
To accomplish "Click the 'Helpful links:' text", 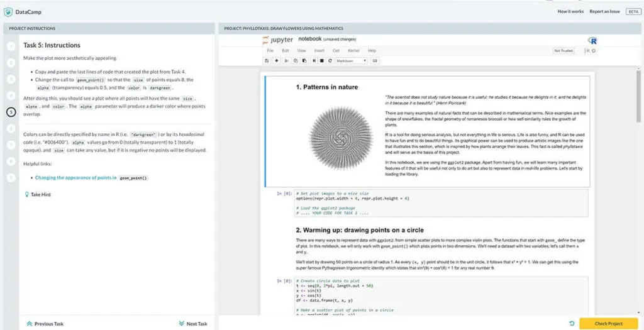I will (38, 164).
